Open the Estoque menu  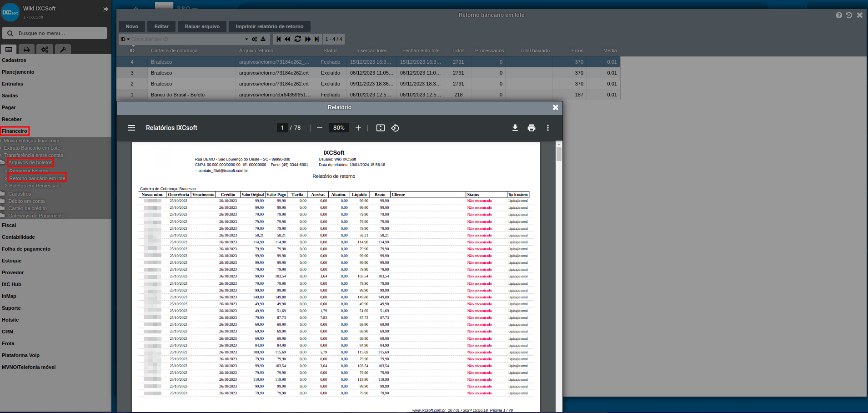point(12,261)
